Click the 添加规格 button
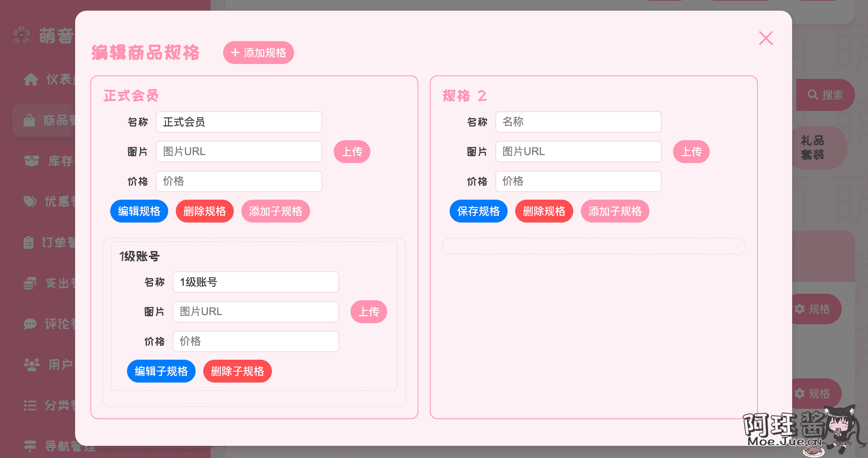868x458 pixels. [x=259, y=53]
